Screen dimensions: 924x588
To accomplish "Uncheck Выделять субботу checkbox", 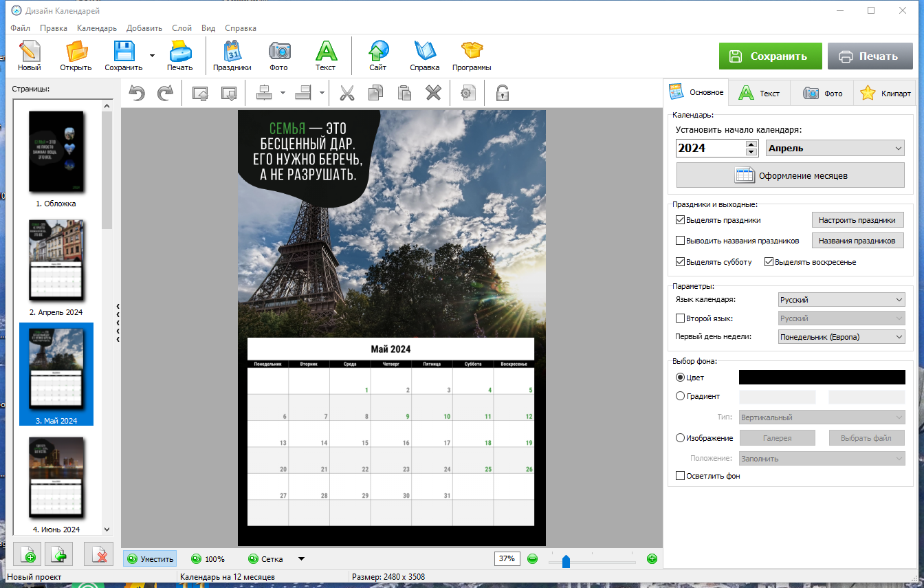I will (x=681, y=262).
